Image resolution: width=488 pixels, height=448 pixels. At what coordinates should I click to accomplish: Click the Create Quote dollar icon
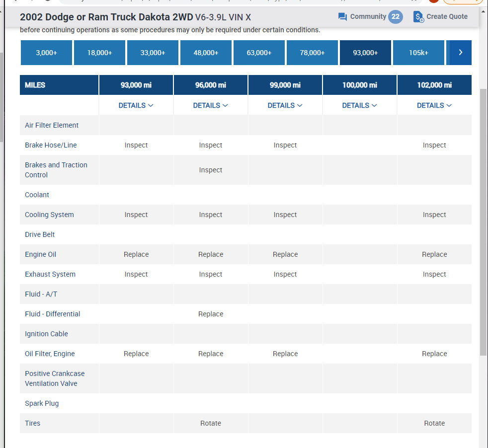[x=418, y=17]
